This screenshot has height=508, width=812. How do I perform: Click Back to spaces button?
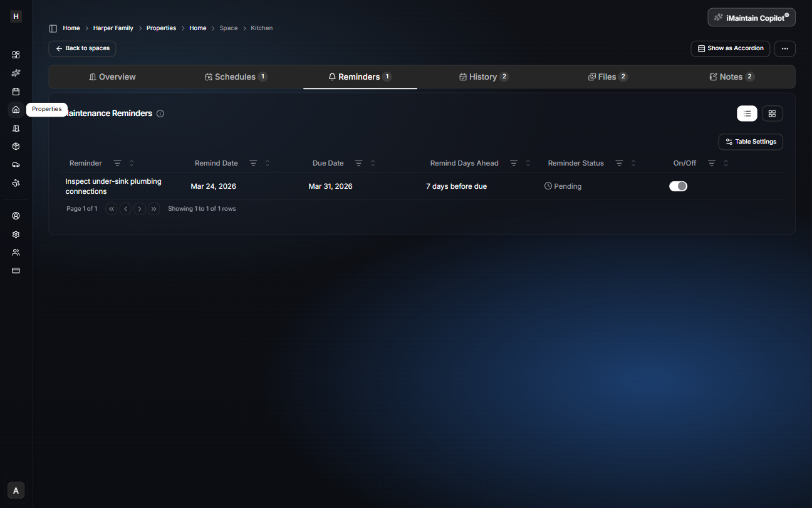(x=82, y=48)
